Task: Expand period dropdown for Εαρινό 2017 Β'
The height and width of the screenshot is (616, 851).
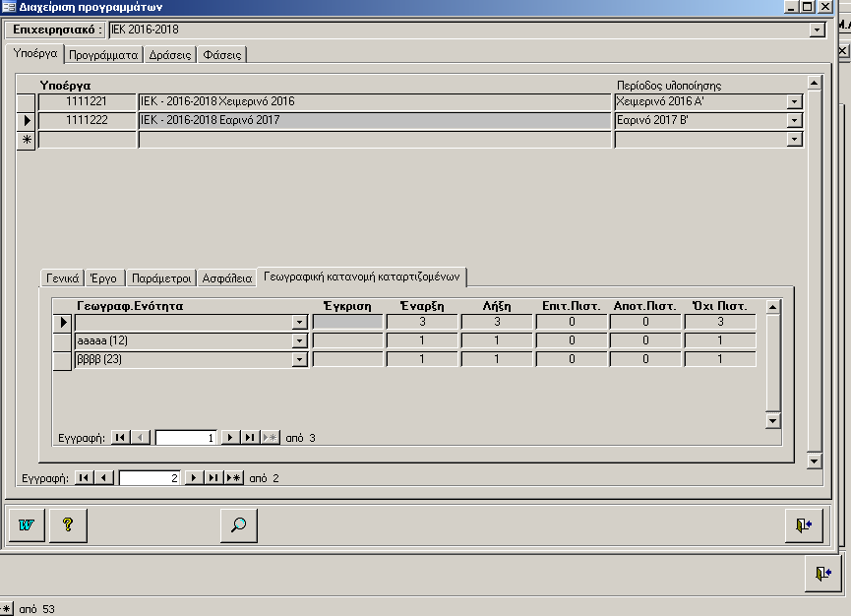Action: coord(794,120)
